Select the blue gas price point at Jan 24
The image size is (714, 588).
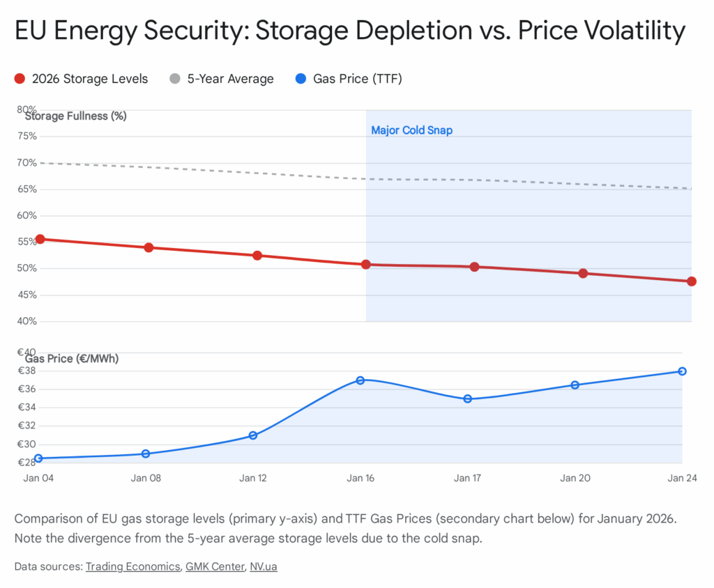pos(683,371)
